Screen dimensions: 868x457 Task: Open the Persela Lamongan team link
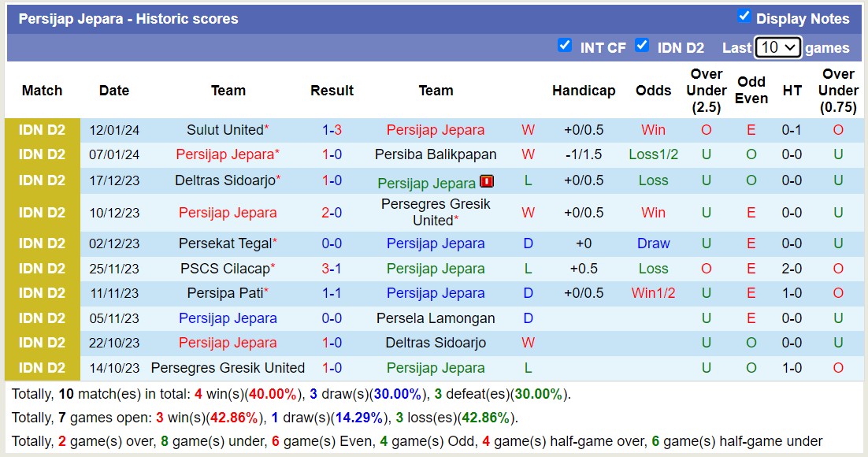point(436,318)
